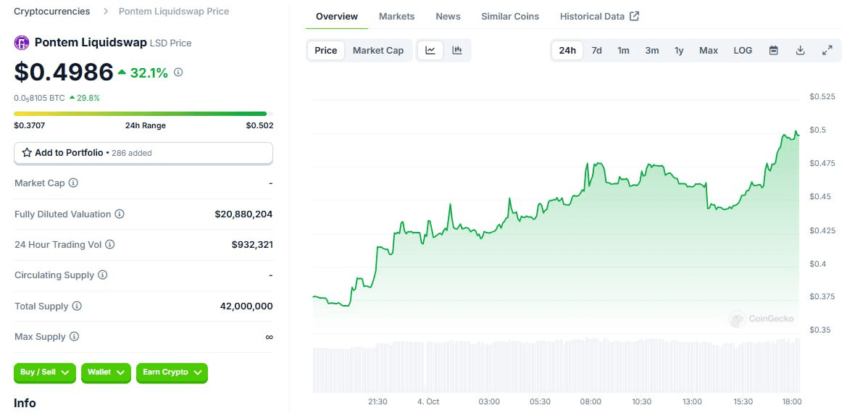Click the $0.502 range high value
Screen dimensions: 868x413
[x=259, y=125]
